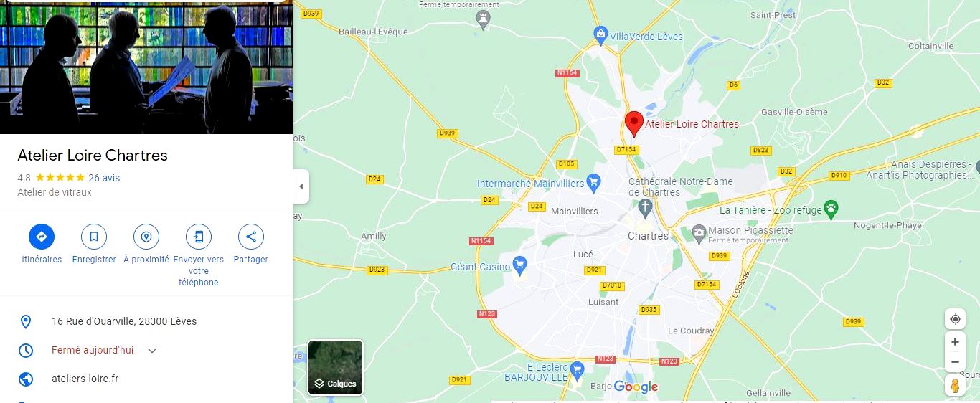
Task: Collapse the side panel arrow
Action: 301,186
